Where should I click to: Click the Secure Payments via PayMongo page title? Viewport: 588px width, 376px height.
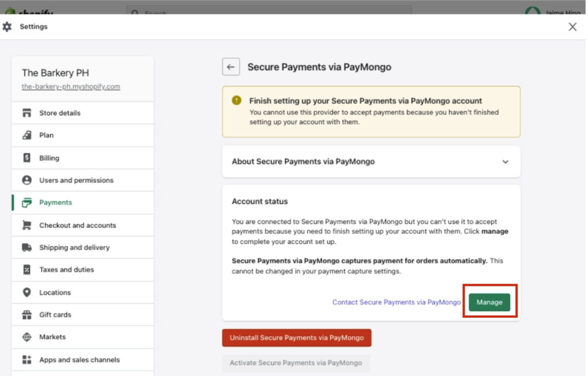click(320, 67)
